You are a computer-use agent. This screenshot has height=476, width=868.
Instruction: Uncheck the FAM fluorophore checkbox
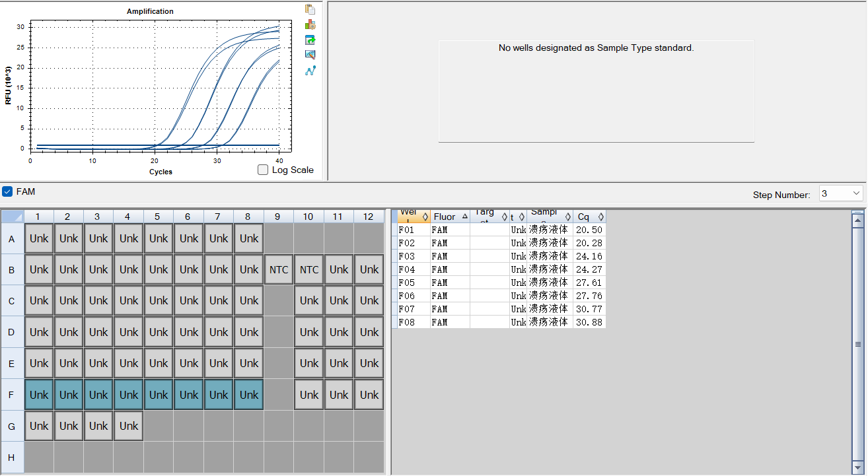click(x=7, y=191)
